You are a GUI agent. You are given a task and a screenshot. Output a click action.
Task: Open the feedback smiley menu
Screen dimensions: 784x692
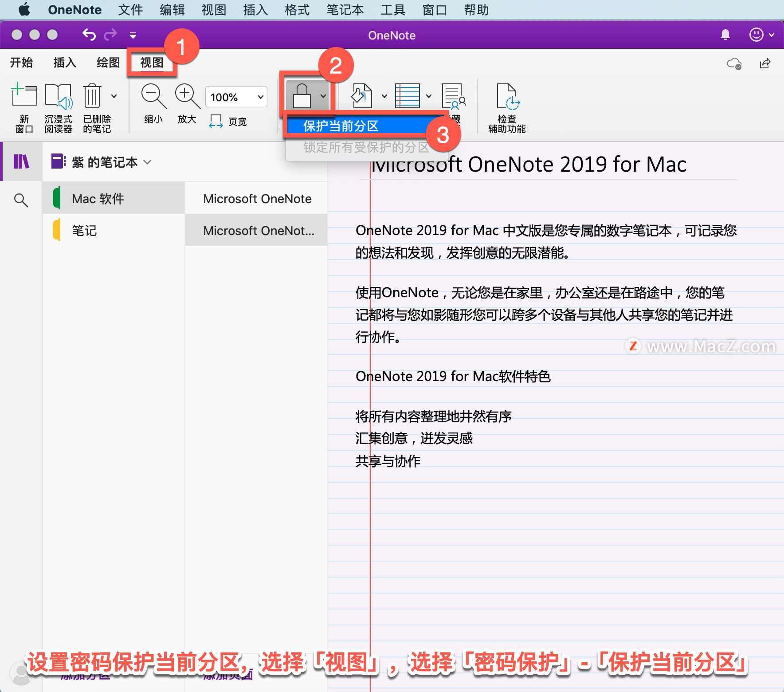pyautogui.click(x=761, y=35)
